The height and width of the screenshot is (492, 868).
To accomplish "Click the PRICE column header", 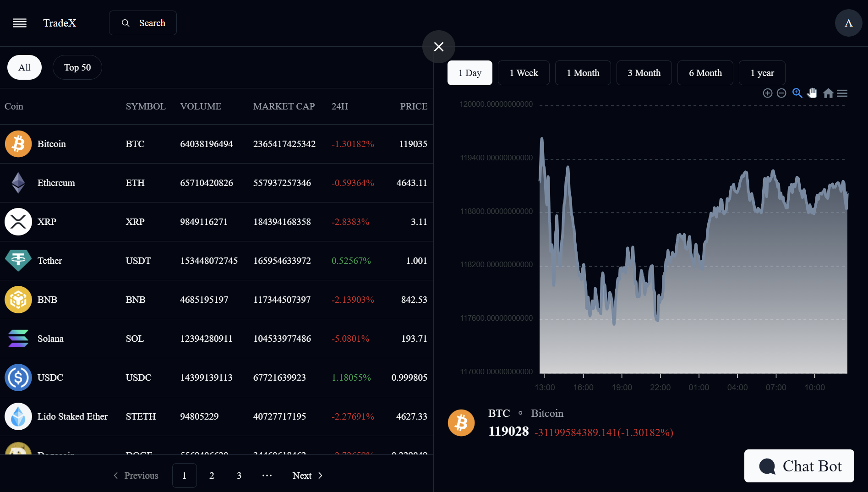I will point(414,106).
